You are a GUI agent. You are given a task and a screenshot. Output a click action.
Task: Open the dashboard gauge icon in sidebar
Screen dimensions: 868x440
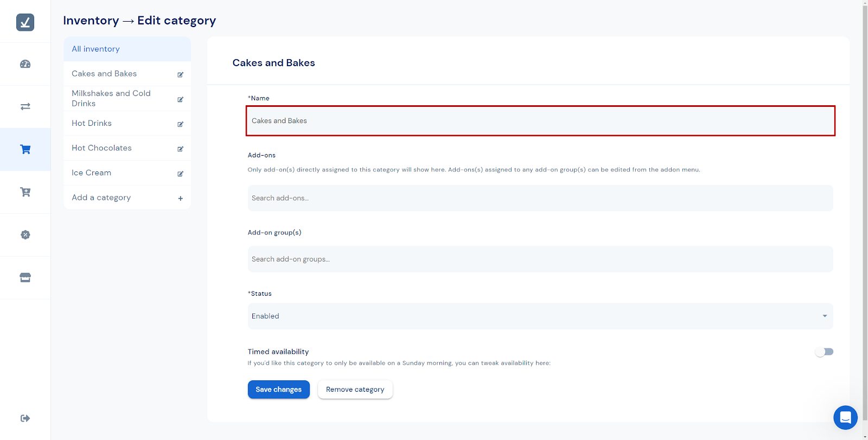coord(25,64)
